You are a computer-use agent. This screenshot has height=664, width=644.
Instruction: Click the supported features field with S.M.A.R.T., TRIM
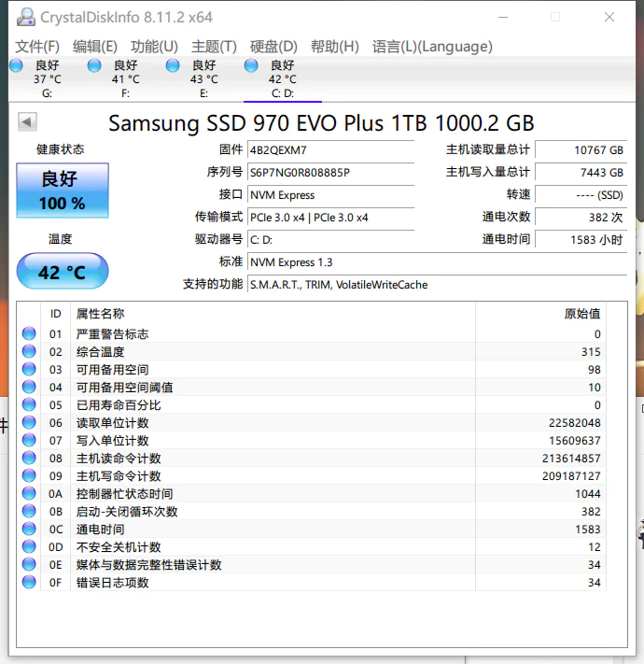click(437, 285)
